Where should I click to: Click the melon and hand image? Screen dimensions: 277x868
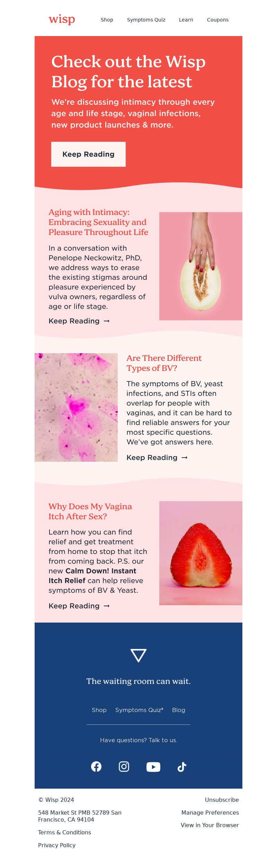pos(201,266)
